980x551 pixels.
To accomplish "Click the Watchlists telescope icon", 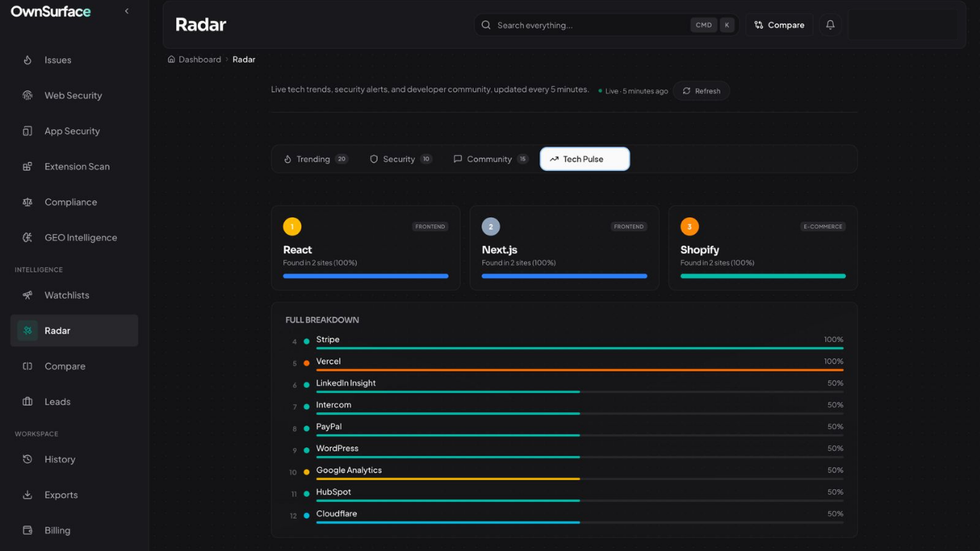I will click(27, 295).
